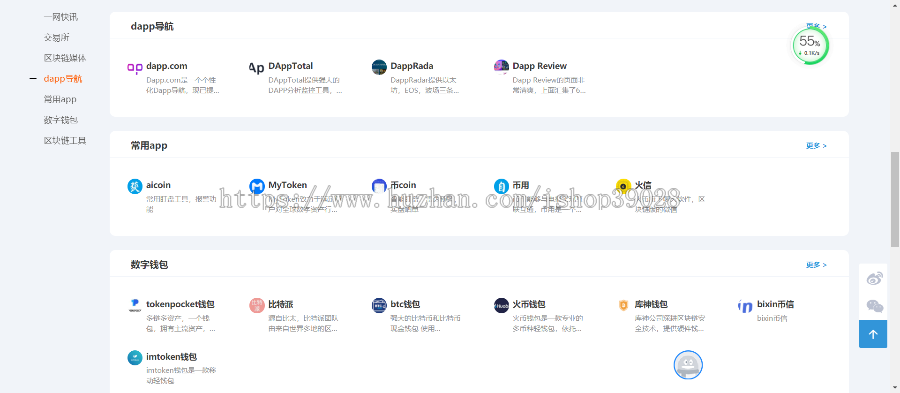Open the DAppTotal title link
This screenshot has width=900, height=393.
point(290,66)
